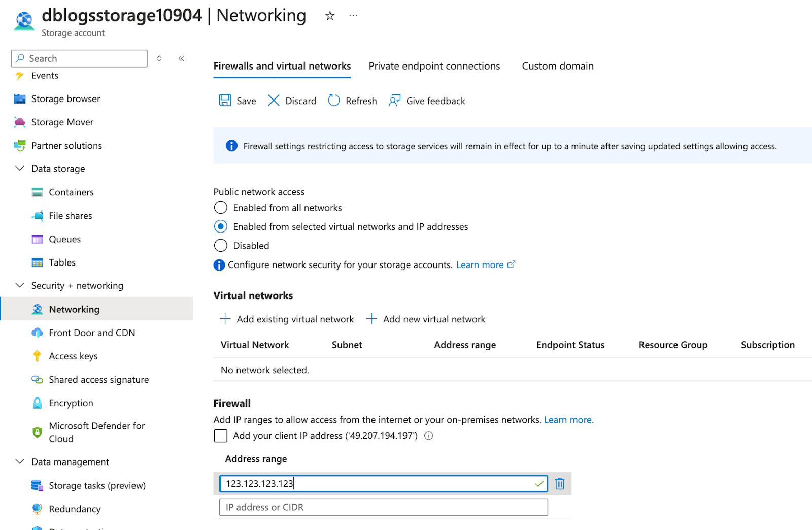Click Add existing virtual network
Viewport: 812px width, 530px height.
click(x=287, y=319)
